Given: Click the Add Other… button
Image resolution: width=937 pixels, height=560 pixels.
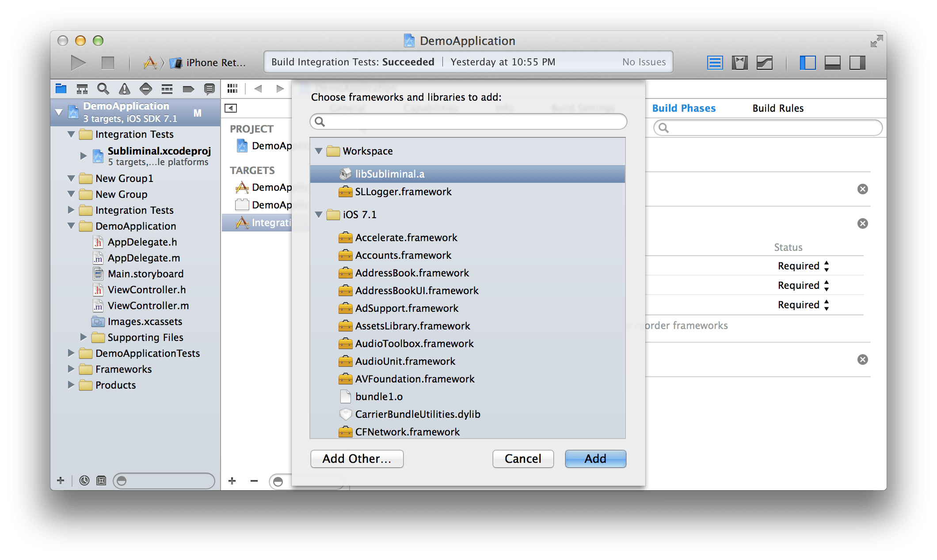Looking at the screenshot, I should click(357, 458).
